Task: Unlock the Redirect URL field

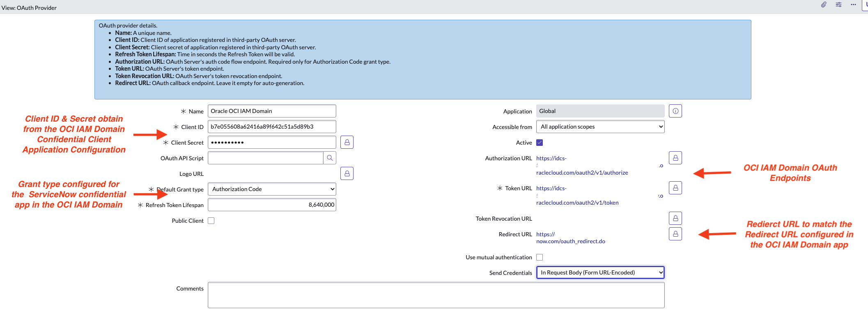Action: 675,234
